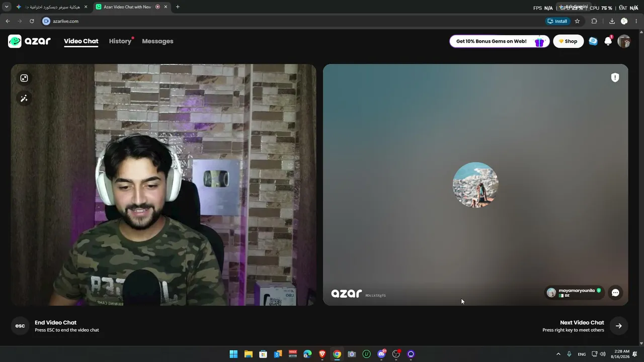The width and height of the screenshot is (644, 362).
Task: Report the user with shield icon
Action: point(615,77)
